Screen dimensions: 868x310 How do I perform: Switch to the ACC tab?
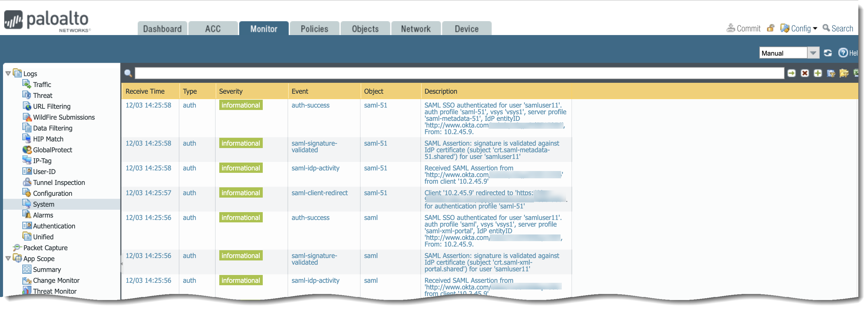coord(213,29)
